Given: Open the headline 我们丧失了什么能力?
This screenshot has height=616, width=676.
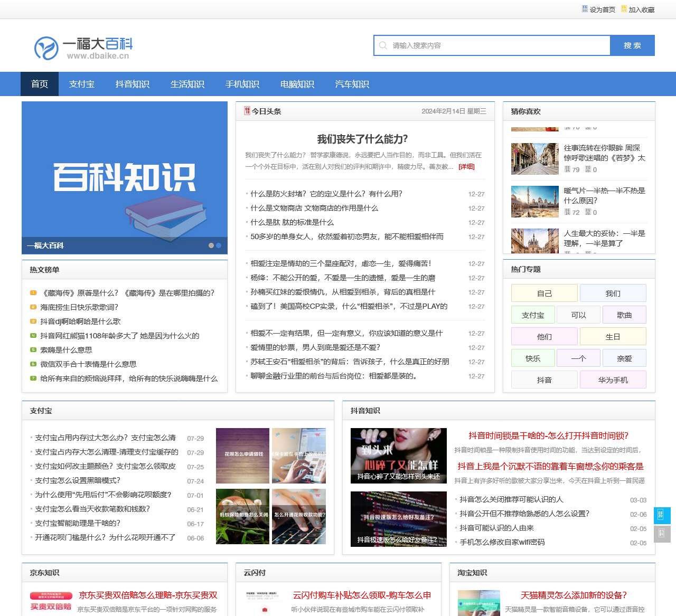Looking at the screenshot, I should 362,139.
